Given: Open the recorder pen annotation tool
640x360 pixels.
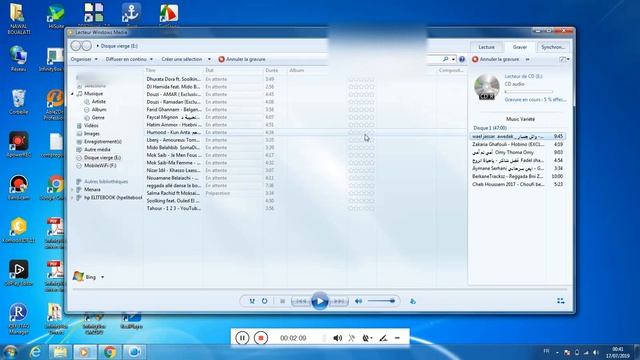Looking at the screenshot, I should point(383,338).
